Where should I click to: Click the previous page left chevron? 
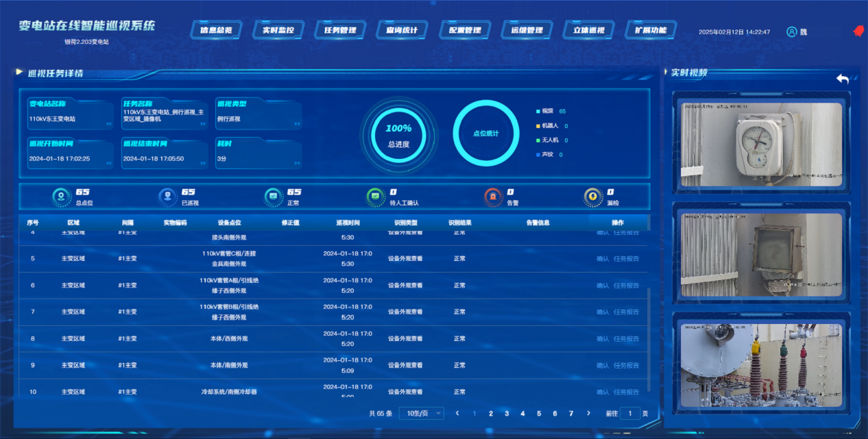coord(457,414)
